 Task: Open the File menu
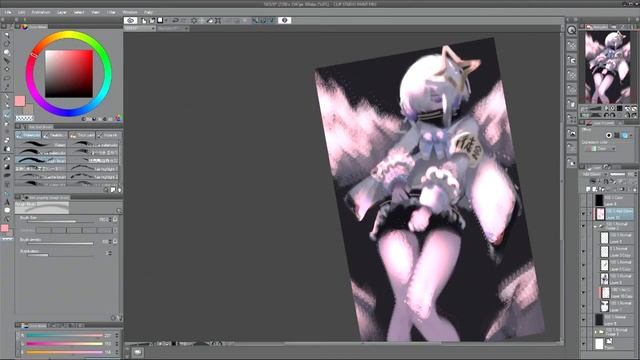[8, 12]
